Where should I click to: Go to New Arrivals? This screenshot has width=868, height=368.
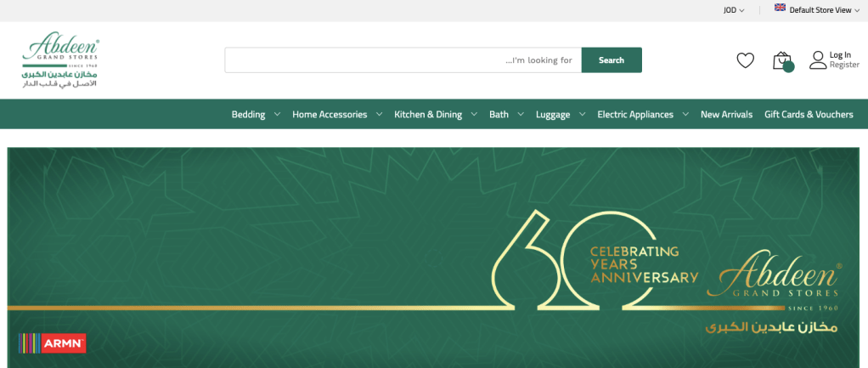(x=726, y=115)
